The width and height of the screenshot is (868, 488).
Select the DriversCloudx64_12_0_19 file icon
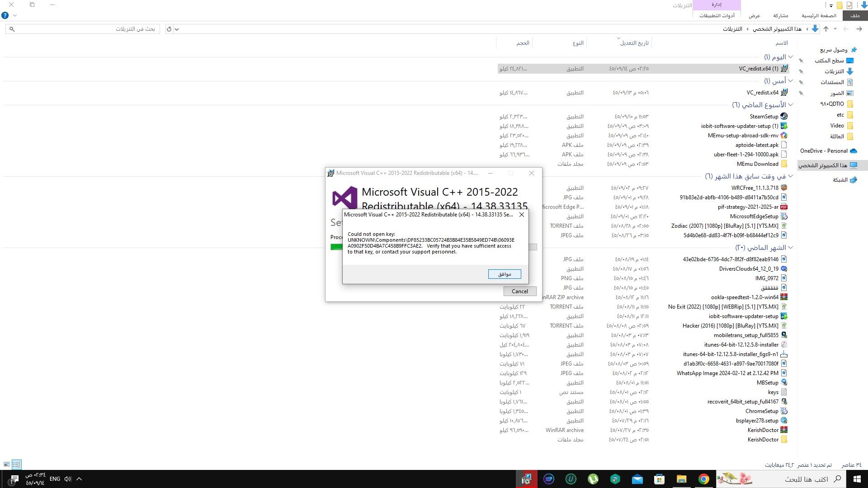click(784, 269)
